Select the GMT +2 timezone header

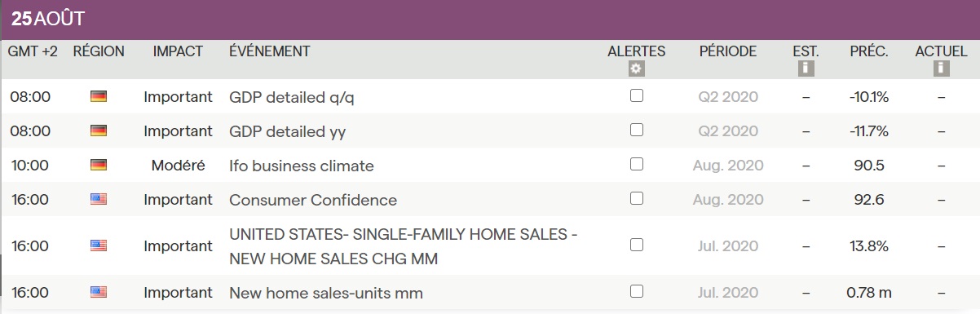(33, 51)
